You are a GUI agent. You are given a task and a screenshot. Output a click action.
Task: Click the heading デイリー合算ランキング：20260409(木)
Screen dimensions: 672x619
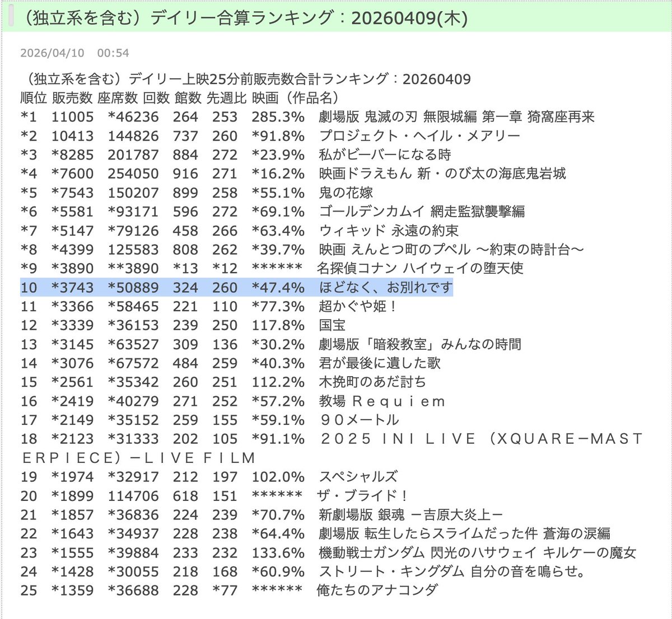(309, 17)
